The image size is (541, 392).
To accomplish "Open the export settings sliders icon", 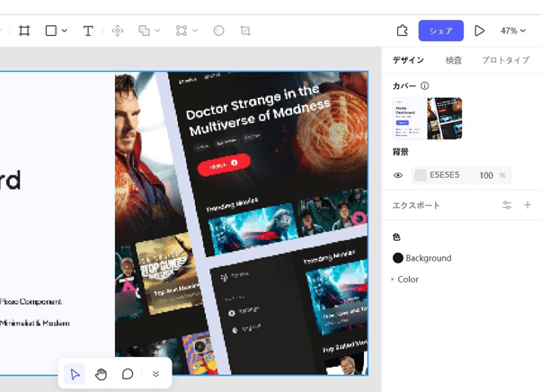I will tap(507, 205).
